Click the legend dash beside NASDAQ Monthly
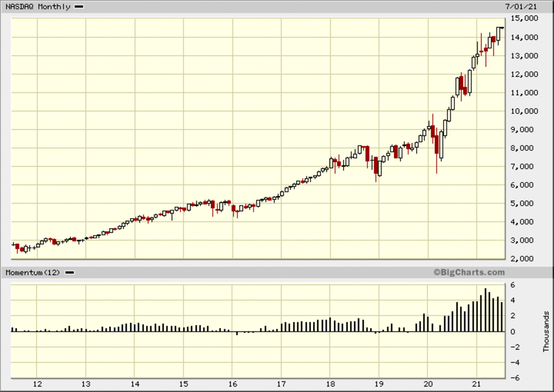This screenshot has height=392, width=554. click(78, 7)
